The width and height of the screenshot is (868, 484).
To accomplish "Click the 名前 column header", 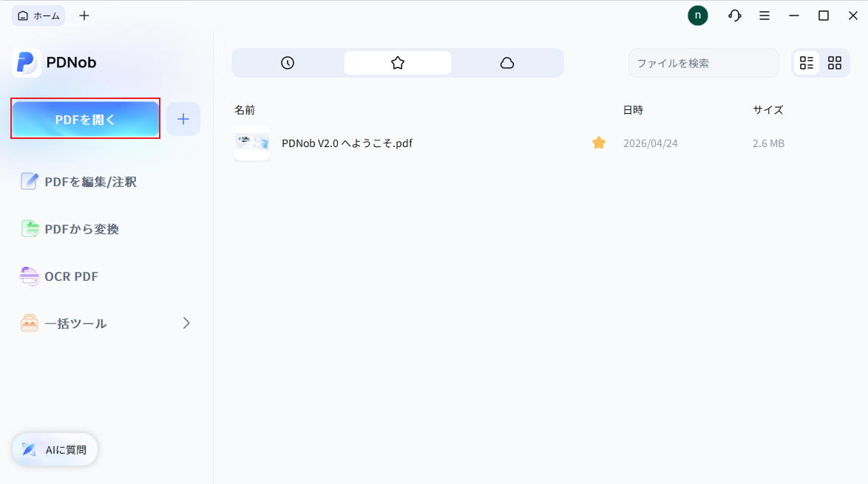I will 245,110.
